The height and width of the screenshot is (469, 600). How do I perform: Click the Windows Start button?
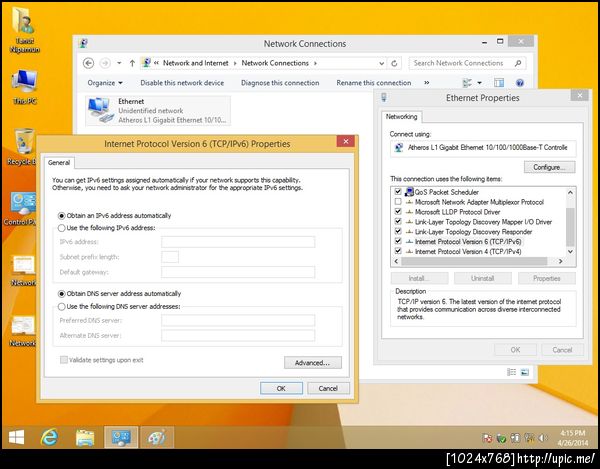click(x=16, y=437)
